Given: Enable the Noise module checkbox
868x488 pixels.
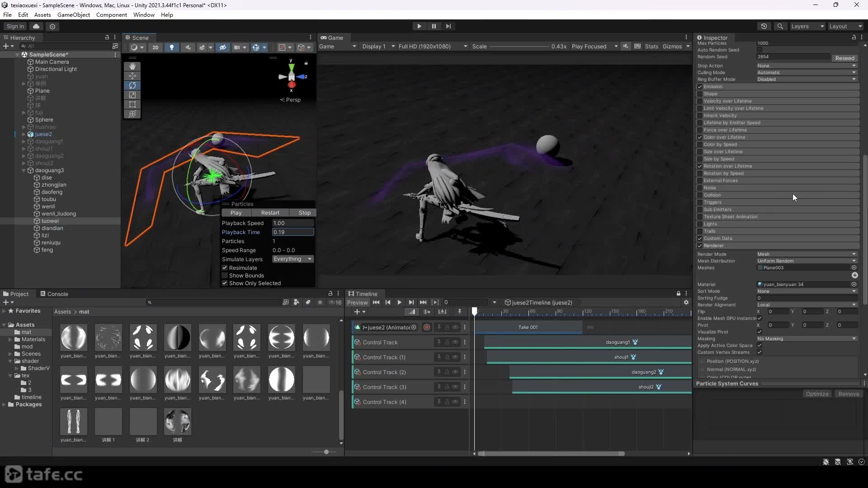Looking at the screenshot, I should [700, 188].
